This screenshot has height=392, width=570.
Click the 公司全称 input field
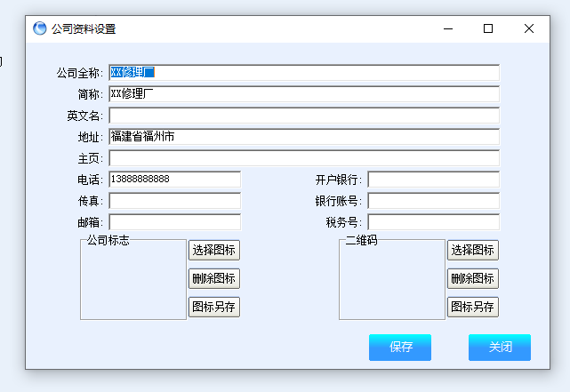pyautogui.click(x=304, y=73)
